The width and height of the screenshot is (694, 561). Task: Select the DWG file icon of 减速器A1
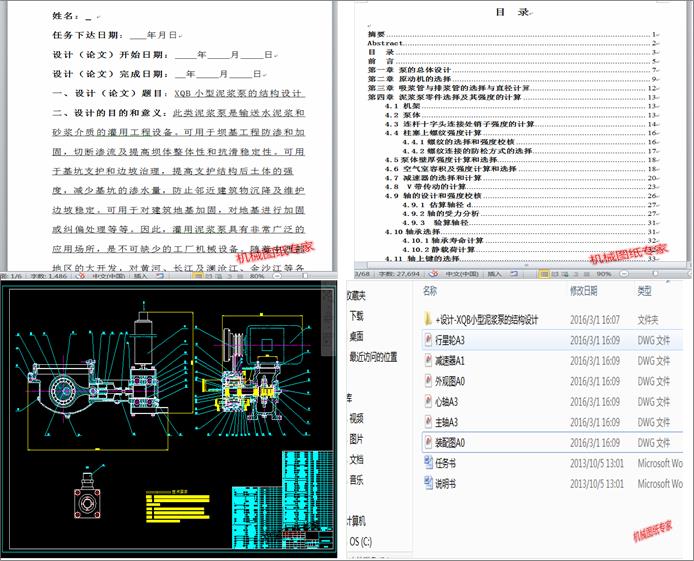click(x=428, y=360)
